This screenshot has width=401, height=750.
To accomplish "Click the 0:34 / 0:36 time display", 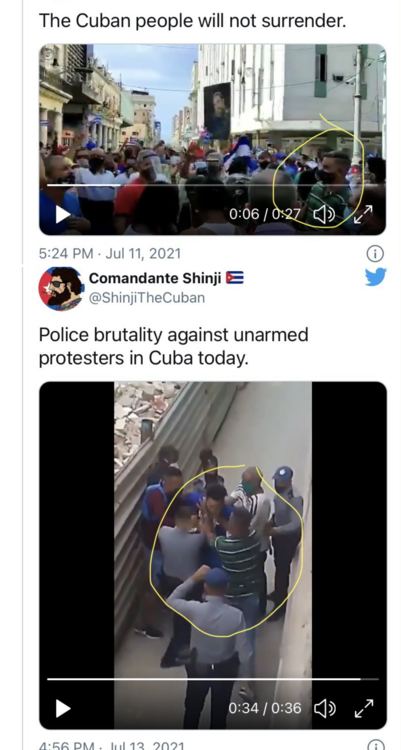I will coord(265,708).
